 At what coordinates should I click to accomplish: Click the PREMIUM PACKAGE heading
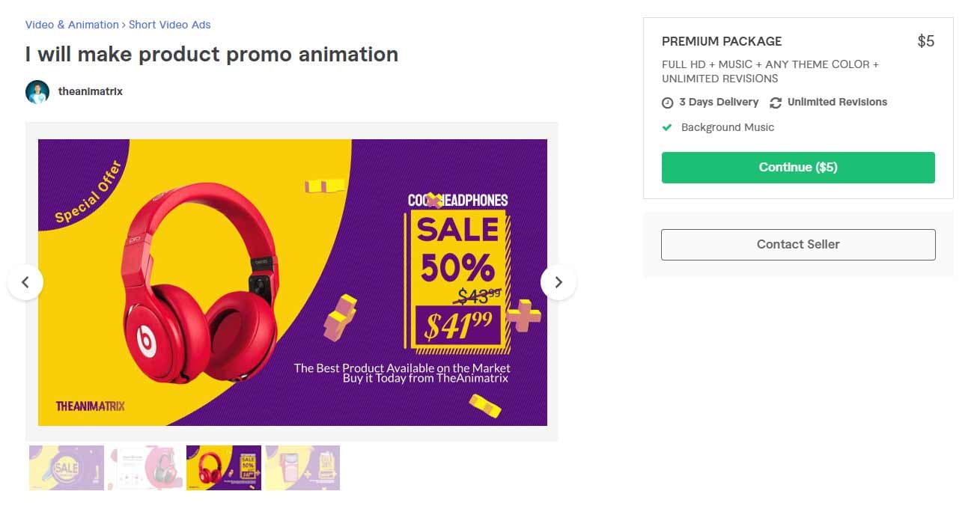(722, 41)
